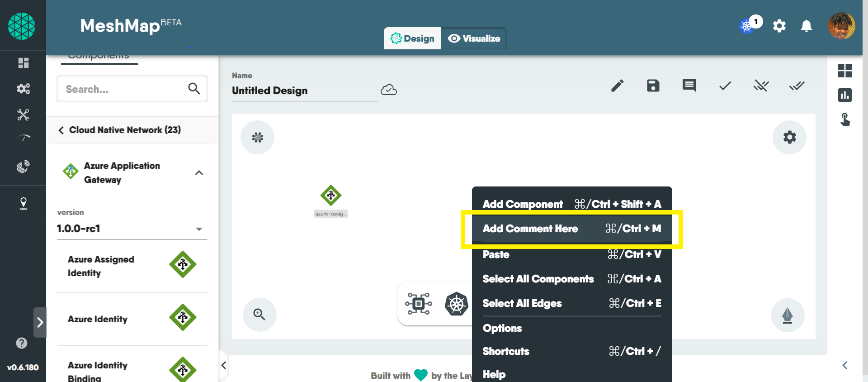Image resolution: width=868 pixels, height=382 pixels.
Task: Click the Kubernetes helm wheel icon in canvas dock
Action: [456, 303]
